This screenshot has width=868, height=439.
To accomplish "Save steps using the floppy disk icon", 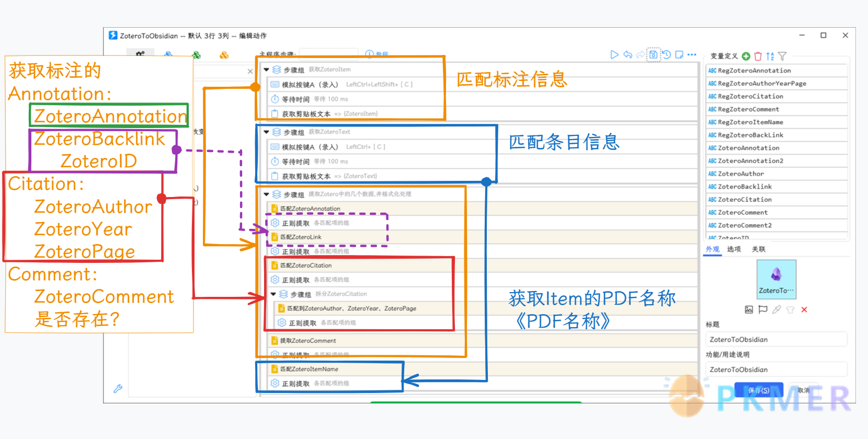I will pyautogui.click(x=654, y=54).
